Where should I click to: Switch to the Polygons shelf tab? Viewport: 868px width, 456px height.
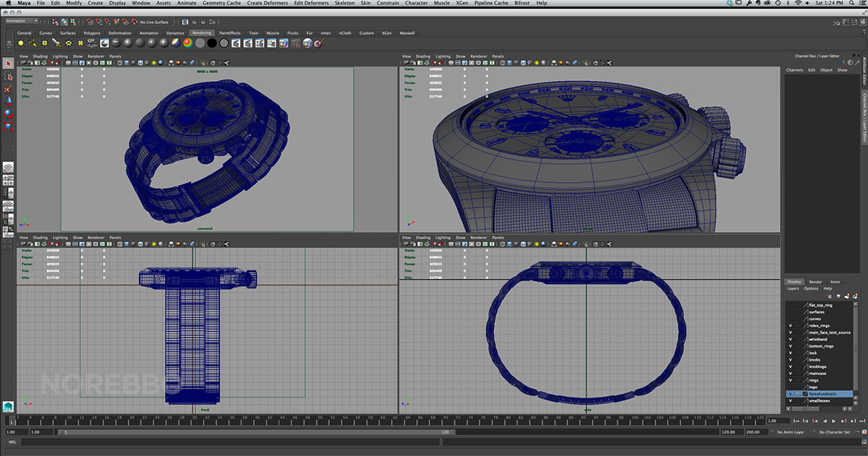click(92, 33)
